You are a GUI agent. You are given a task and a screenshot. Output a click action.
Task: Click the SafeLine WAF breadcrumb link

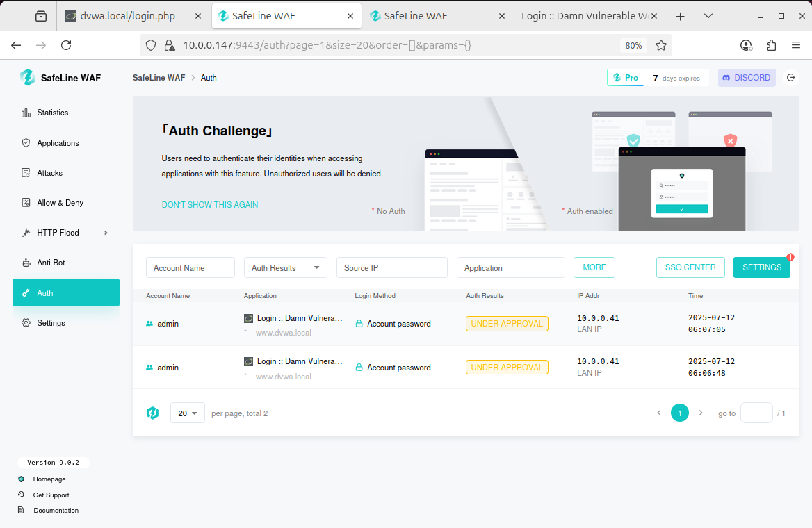click(x=159, y=78)
